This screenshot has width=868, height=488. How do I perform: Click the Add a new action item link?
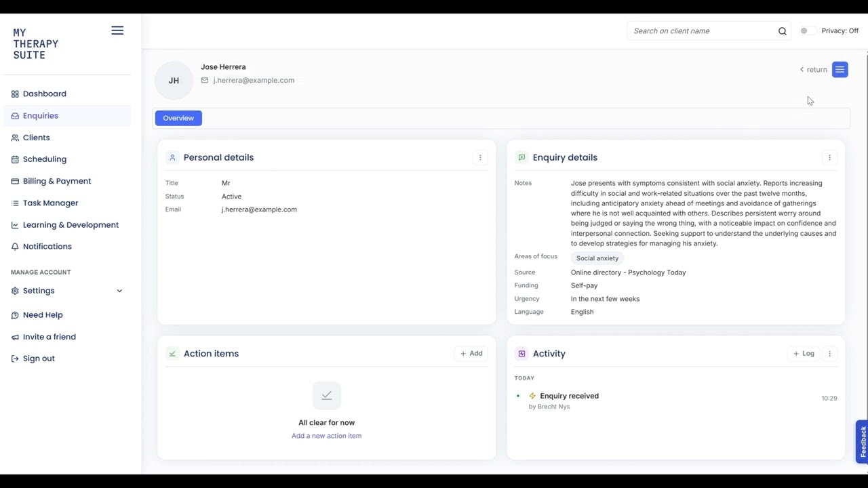[326, 436]
